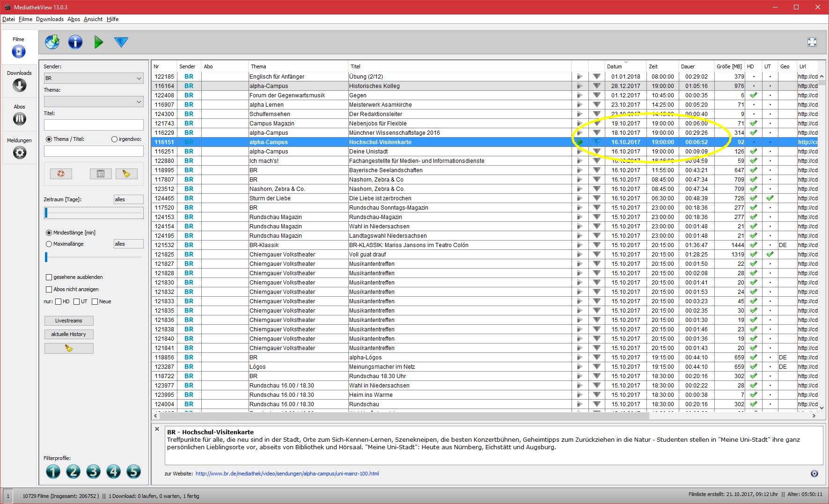Click the update film list globe icon
Image resolution: width=829 pixels, height=504 pixels.
pyautogui.click(x=52, y=42)
